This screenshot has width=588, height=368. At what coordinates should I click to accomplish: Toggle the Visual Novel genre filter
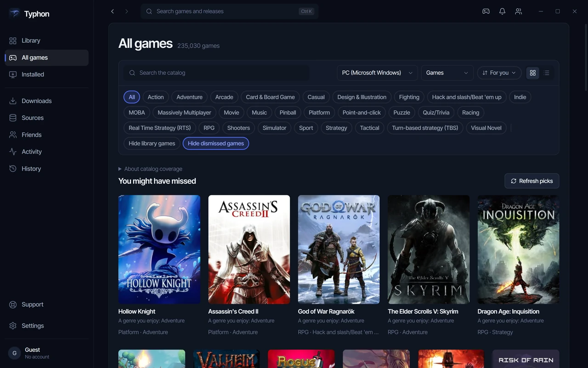pyautogui.click(x=486, y=128)
